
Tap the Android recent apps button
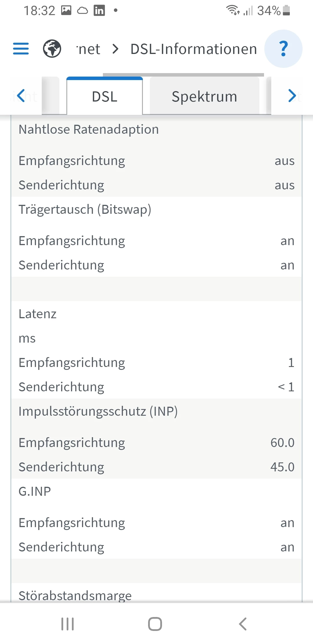(68, 624)
